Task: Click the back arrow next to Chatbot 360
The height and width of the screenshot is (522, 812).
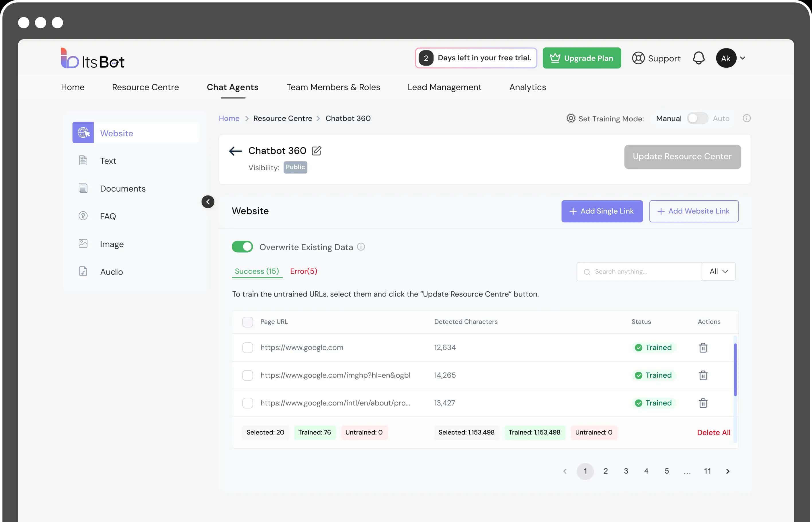Action: click(x=235, y=151)
